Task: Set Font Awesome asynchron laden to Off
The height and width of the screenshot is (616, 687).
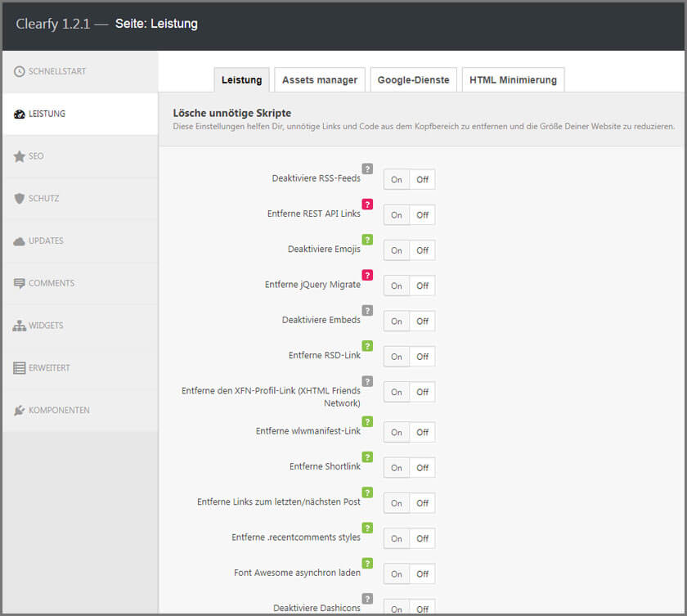Action: coord(422,574)
